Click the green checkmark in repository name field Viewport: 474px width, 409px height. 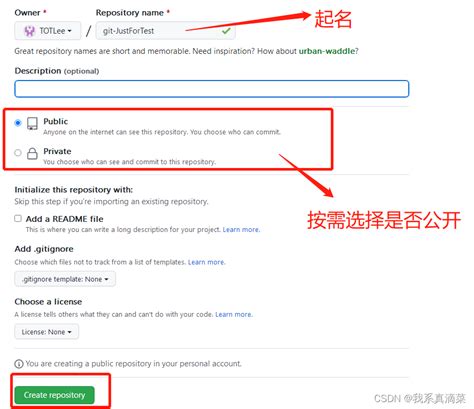point(226,31)
